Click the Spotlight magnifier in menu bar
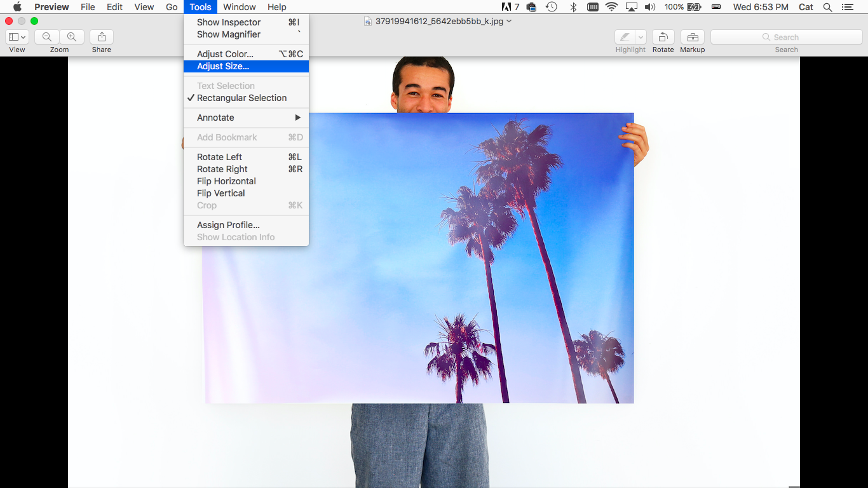Viewport: 868px width, 488px height. [x=827, y=7]
